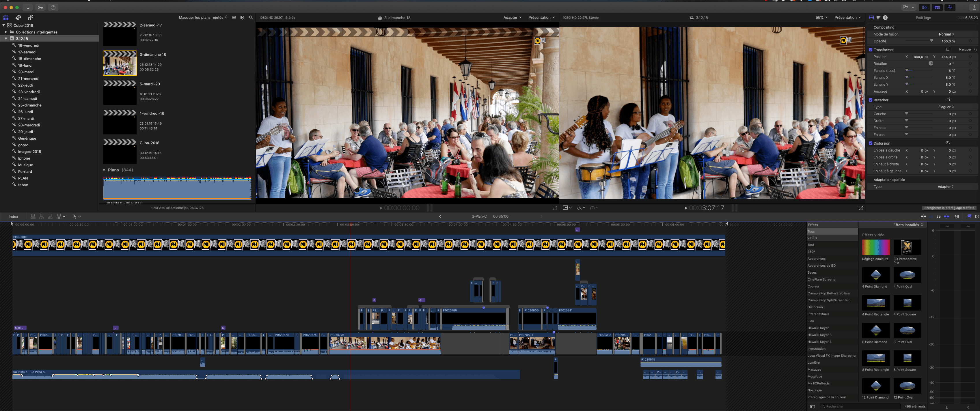980x411 pixels.
Task: Disable the Recadrer checkbox
Action: [871, 100]
